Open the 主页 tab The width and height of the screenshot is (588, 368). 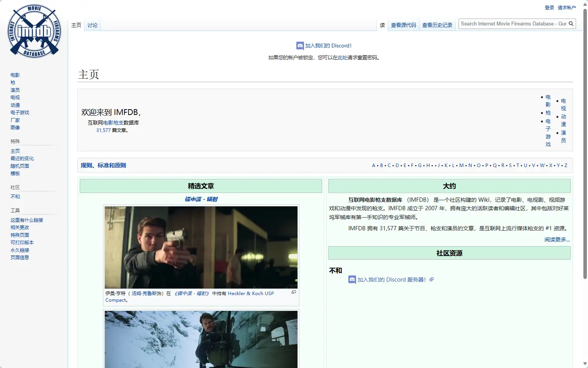tap(76, 25)
